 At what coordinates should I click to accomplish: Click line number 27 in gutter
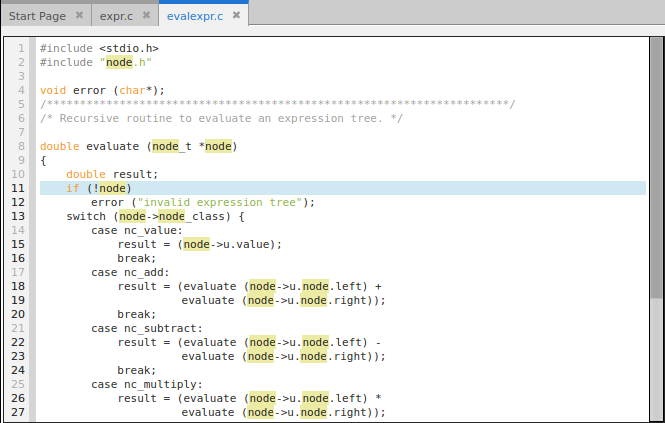pyautogui.click(x=18, y=412)
